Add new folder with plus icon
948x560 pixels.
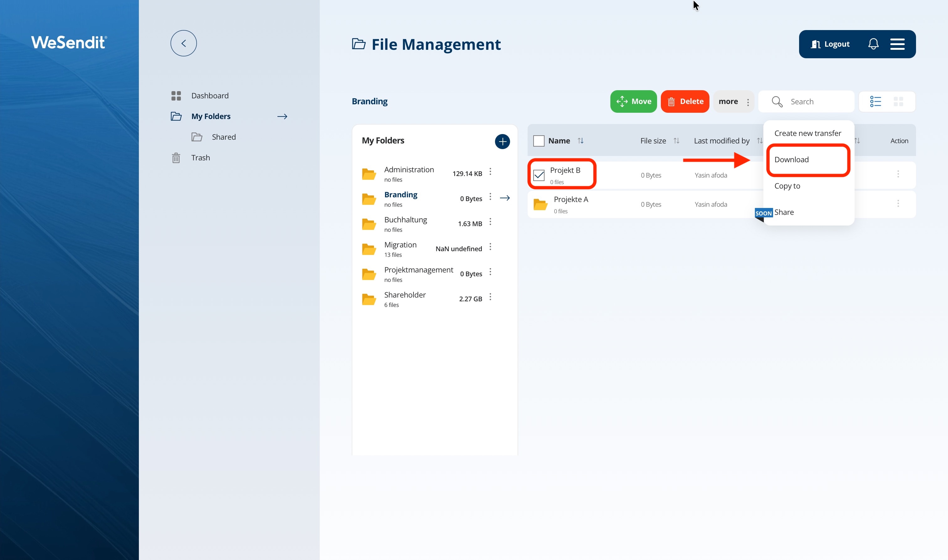coord(502,142)
